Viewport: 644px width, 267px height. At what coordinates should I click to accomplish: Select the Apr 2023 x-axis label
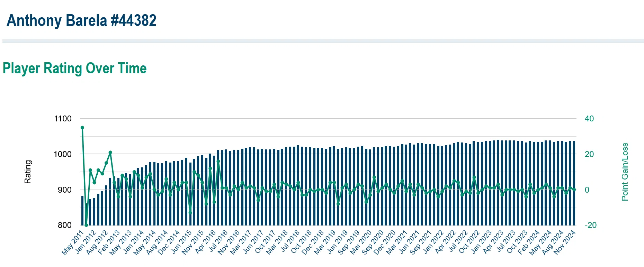pyautogui.click(x=493, y=242)
